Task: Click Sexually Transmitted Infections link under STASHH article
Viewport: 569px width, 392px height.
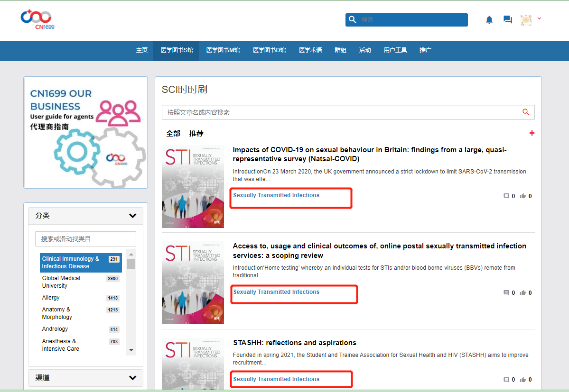Action: (276, 379)
